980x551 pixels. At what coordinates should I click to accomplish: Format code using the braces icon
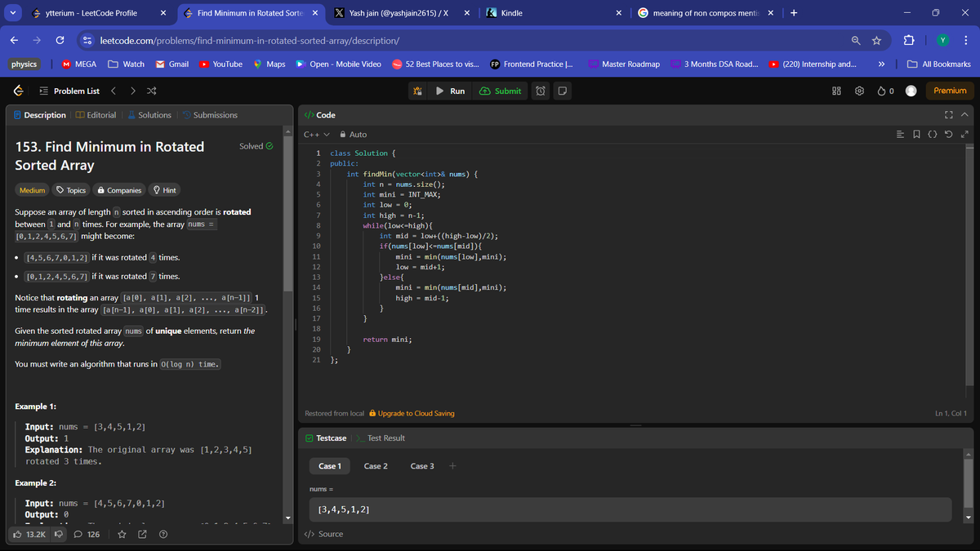(932, 133)
